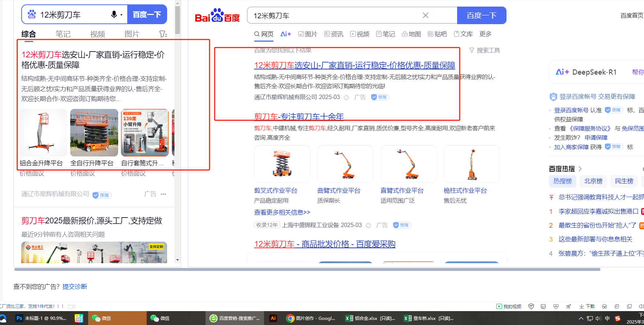The image size is (644, 325).
Task: Open 搜索工具 filter options
Action: coord(485,50)
